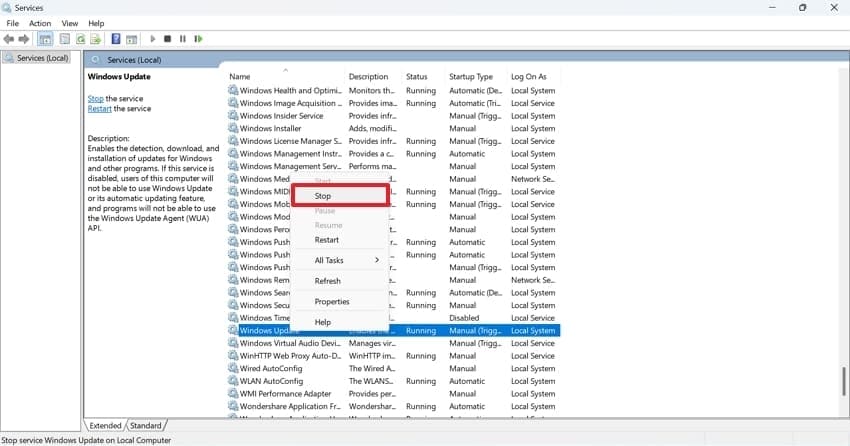The width and height of the screenshot is (850, 446).
Task: Click the Back arrow in toolbar
Action: click(9, 39)
